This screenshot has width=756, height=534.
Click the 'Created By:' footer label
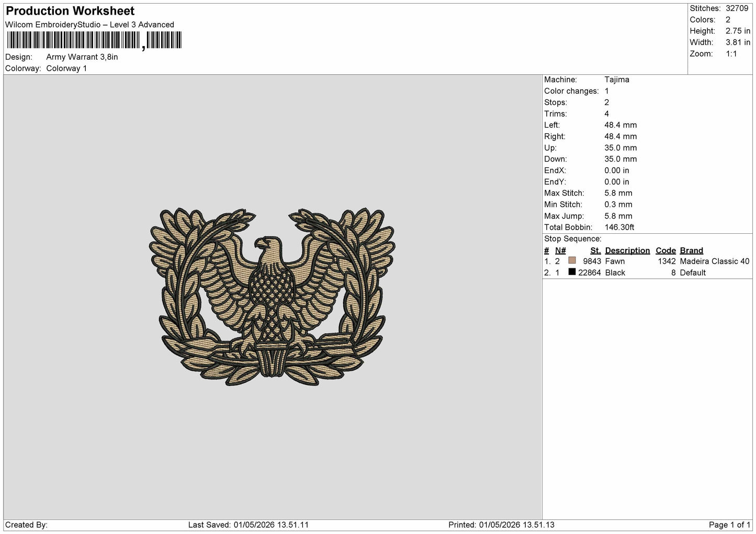26,525
